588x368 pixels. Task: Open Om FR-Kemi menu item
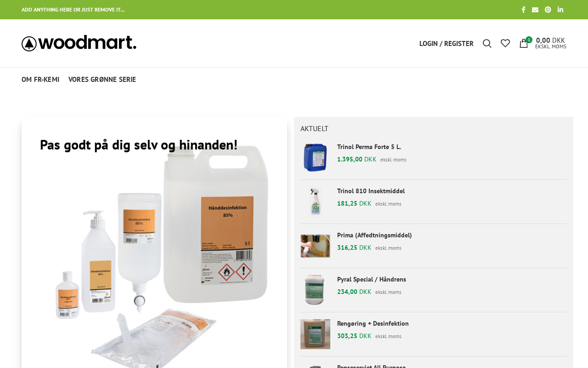coord(40,79)
